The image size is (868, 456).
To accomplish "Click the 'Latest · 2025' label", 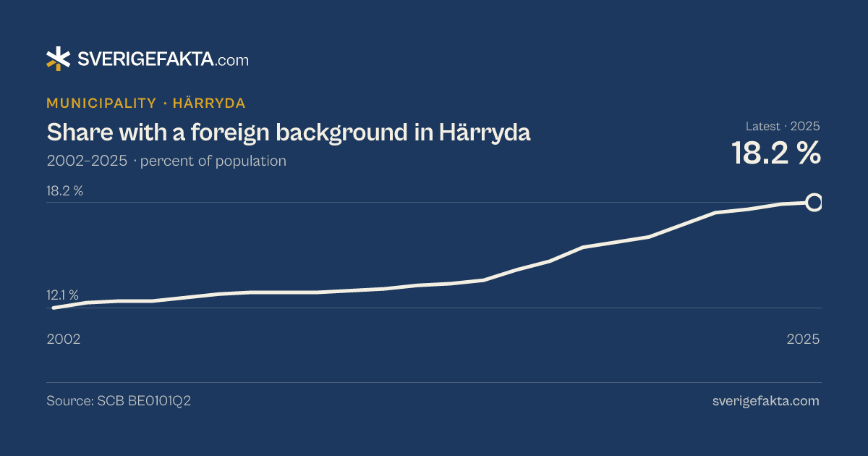I will pos(783,126).
